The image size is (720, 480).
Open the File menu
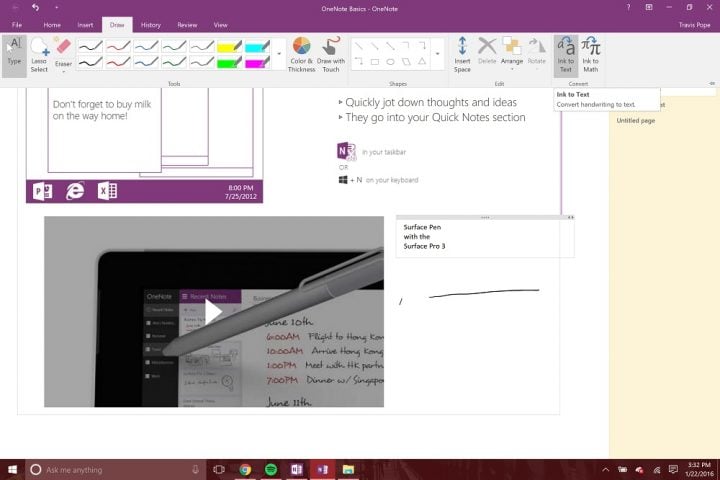[17, 25]
